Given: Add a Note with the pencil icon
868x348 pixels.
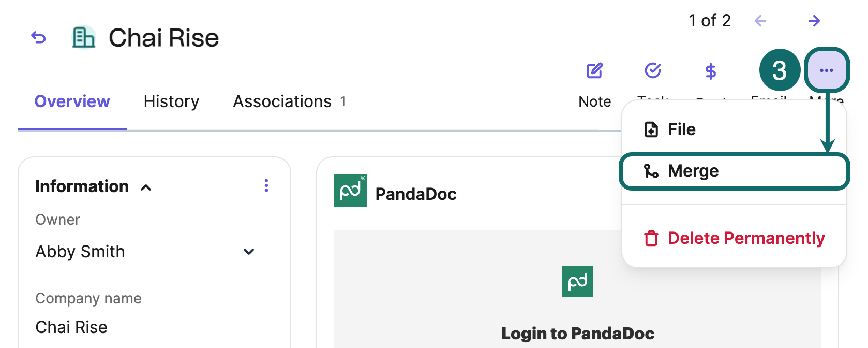Looking at the screenshot, I should click(594, 71).
